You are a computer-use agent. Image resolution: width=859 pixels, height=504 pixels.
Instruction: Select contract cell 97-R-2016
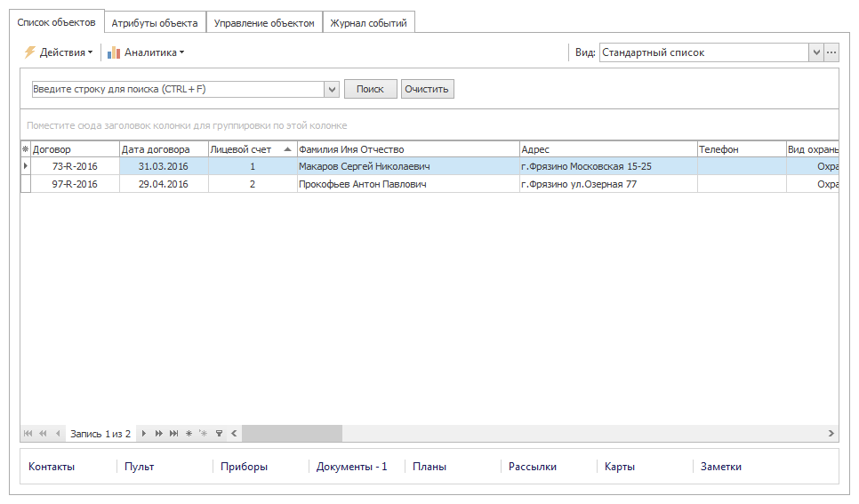coord(75,184)
